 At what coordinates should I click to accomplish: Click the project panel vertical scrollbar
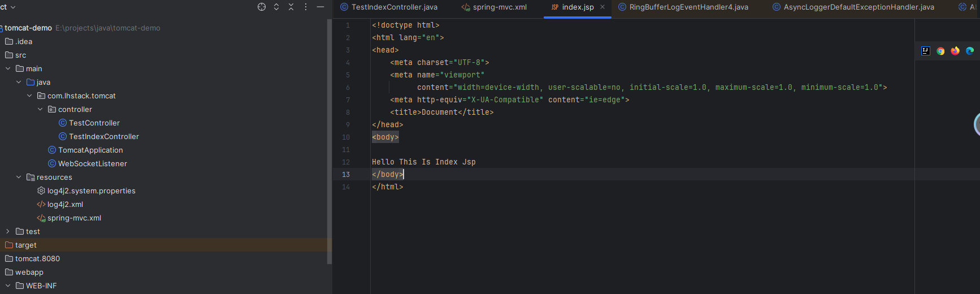coord(329,141)
